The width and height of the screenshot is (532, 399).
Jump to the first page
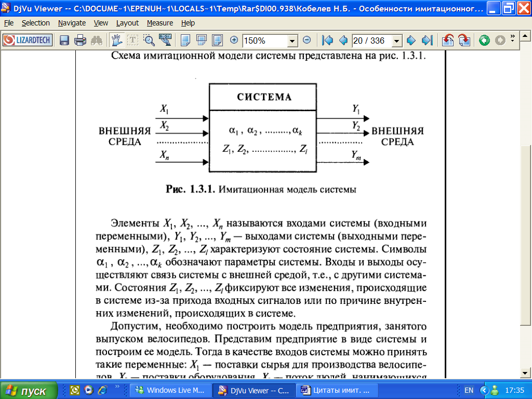[327, 41]
